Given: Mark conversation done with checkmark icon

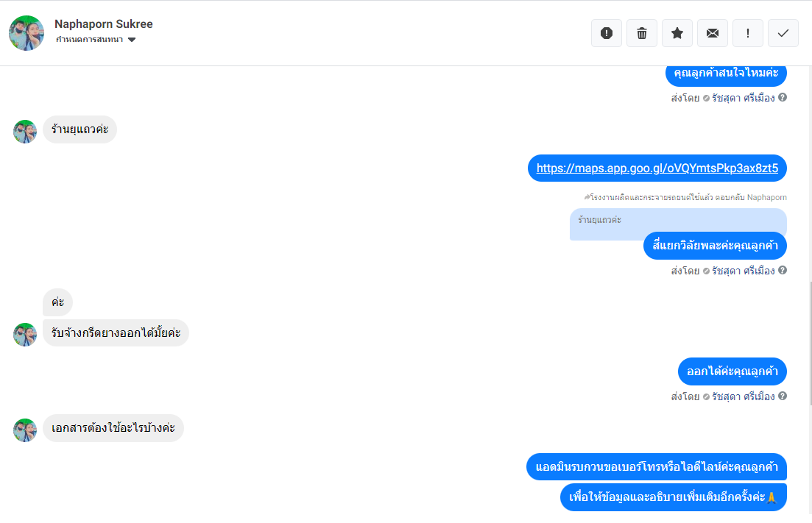Looking at the screenshot, I should click(x=783, y=33).
